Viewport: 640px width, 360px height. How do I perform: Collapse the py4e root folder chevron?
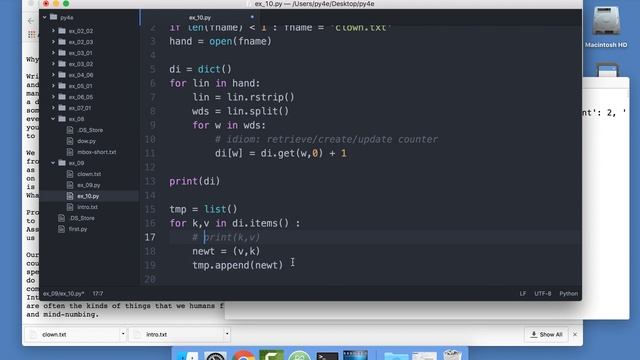[x=44, y=18]
